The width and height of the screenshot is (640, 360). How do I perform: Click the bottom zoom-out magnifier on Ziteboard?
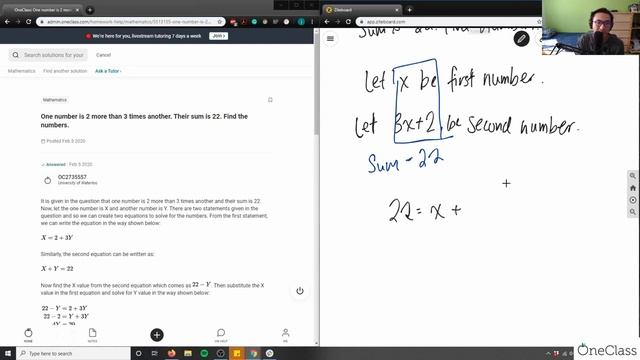633,212
